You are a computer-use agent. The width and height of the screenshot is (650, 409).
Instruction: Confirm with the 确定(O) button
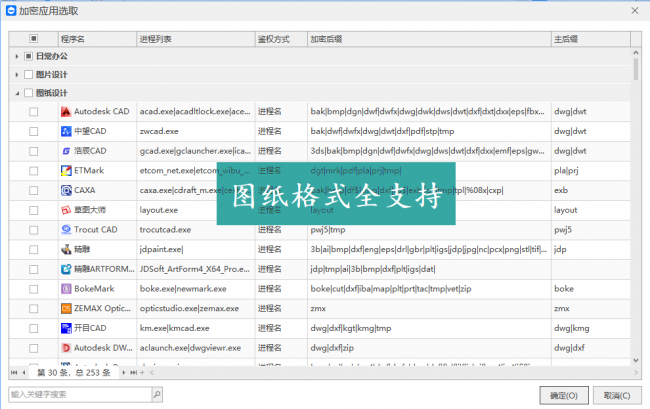click(564, 395)
